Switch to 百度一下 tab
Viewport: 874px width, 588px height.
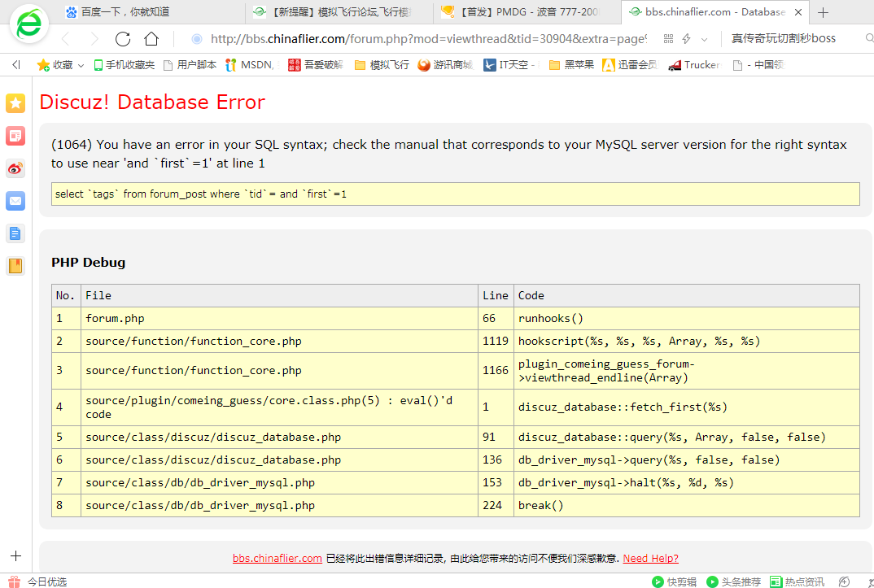(x=151, y=12)
